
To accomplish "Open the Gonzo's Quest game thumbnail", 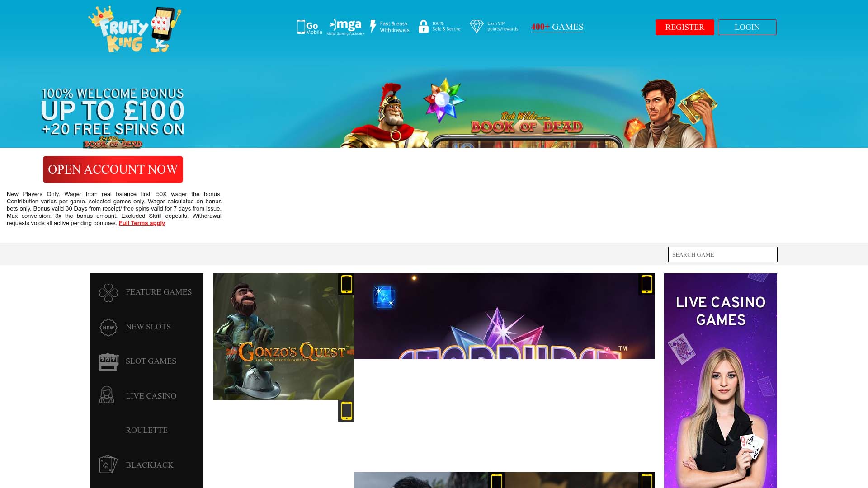I will click(x=283, y=337).
